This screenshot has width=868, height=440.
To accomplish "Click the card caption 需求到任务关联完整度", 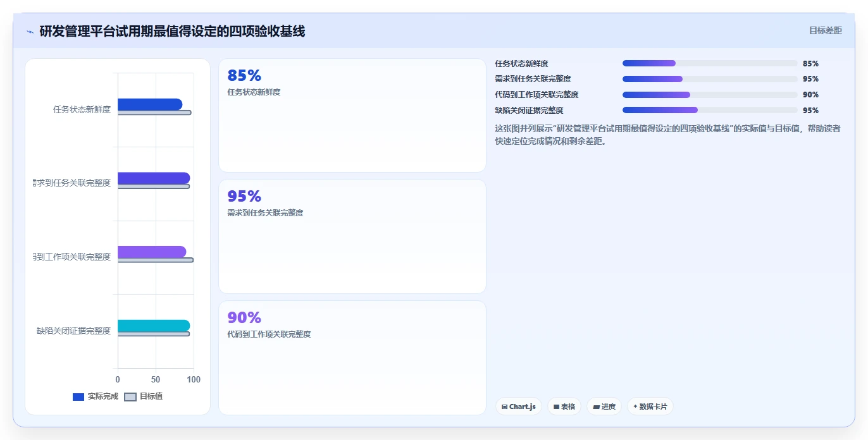I will (x=265, y=213).
